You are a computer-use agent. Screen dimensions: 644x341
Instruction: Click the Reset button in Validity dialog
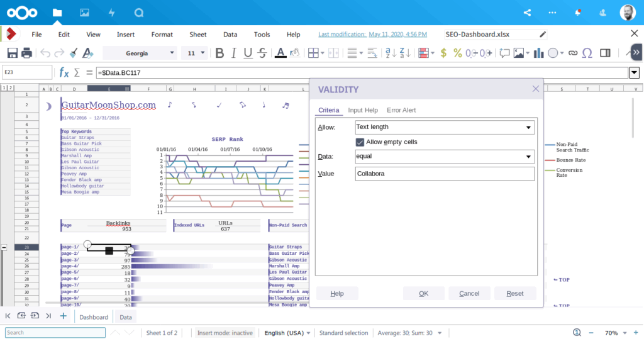point(514,293)
